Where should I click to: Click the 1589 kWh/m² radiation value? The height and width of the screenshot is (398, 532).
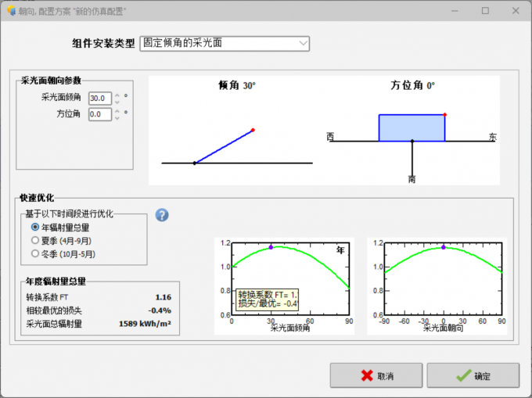[x=145, y=324]
